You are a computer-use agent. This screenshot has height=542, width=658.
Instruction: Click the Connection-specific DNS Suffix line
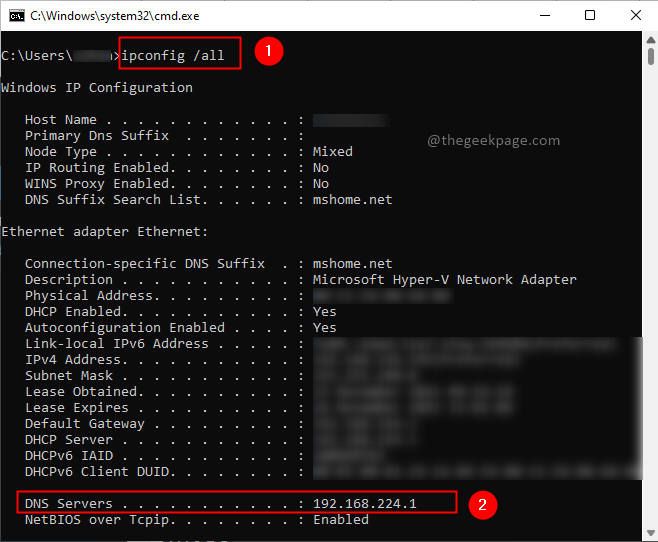(209, 263)
